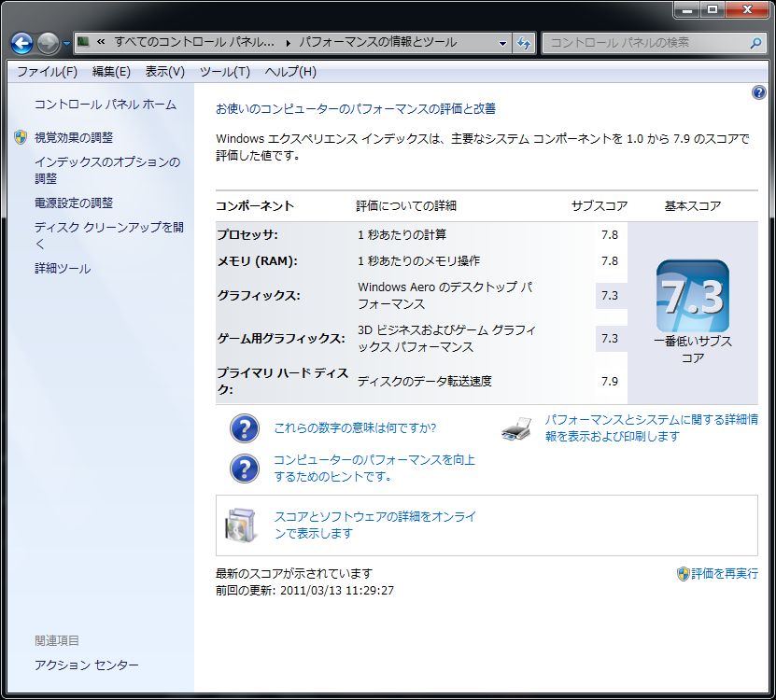Minimize the window
Screen dimensions: 776x700
687,9
